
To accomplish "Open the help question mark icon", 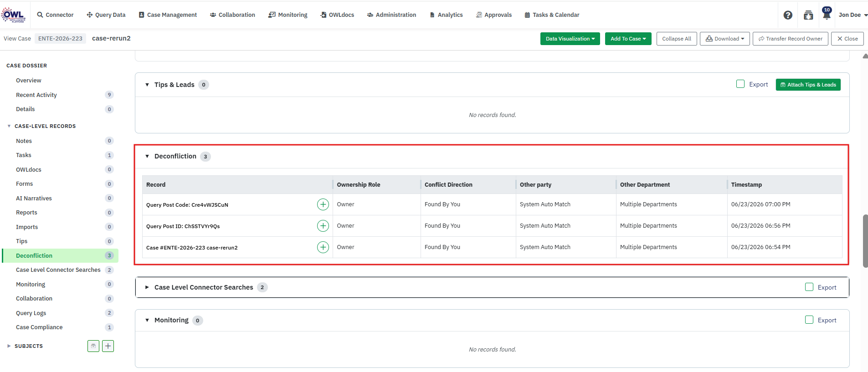I will 788,15.
